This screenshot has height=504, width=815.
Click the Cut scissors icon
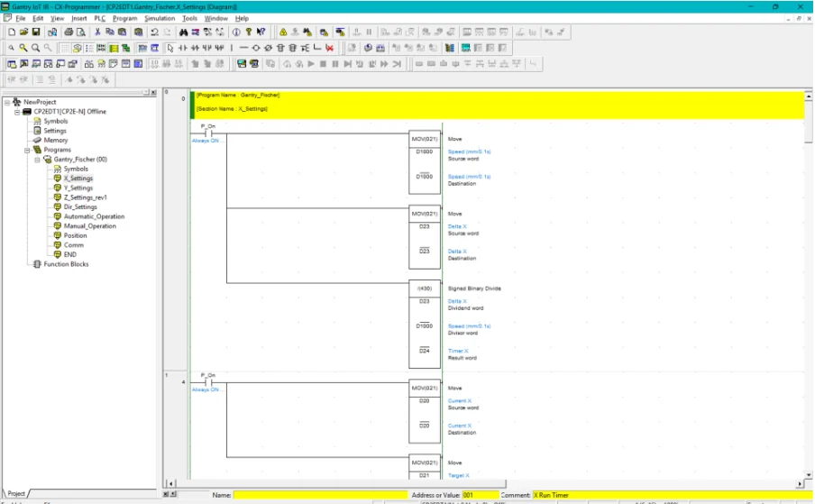pos(97,32)
